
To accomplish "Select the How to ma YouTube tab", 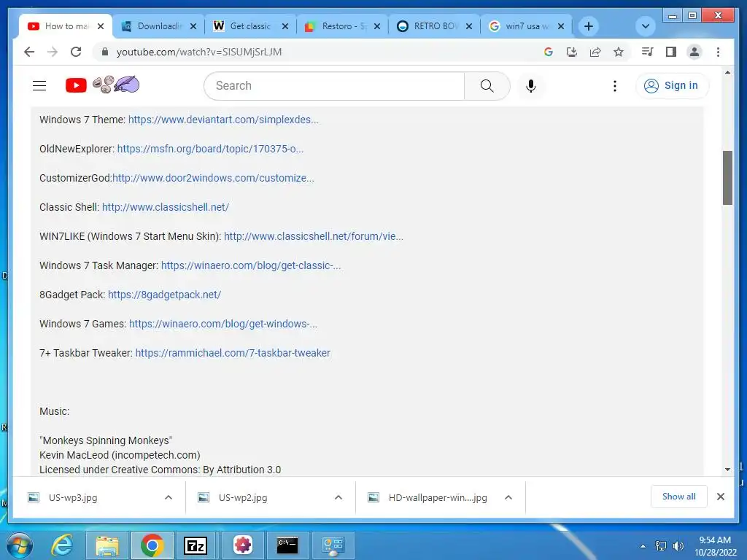I will click(66, 26).
